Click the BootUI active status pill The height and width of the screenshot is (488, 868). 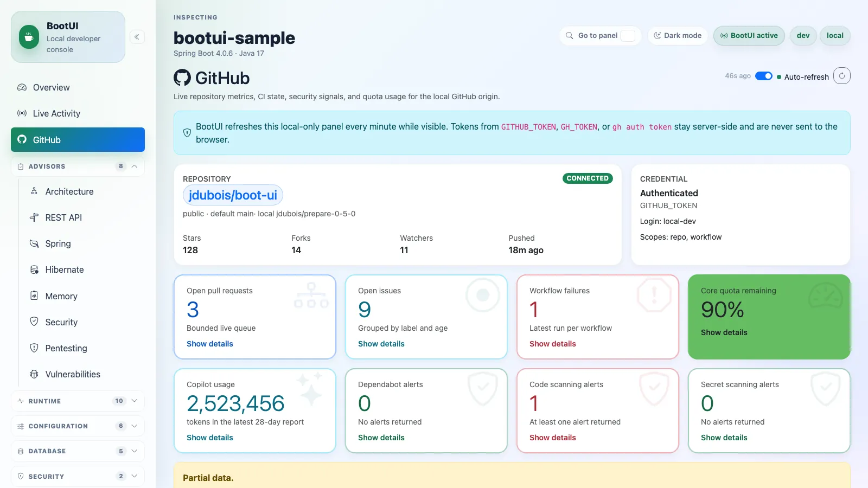point(749,35)
